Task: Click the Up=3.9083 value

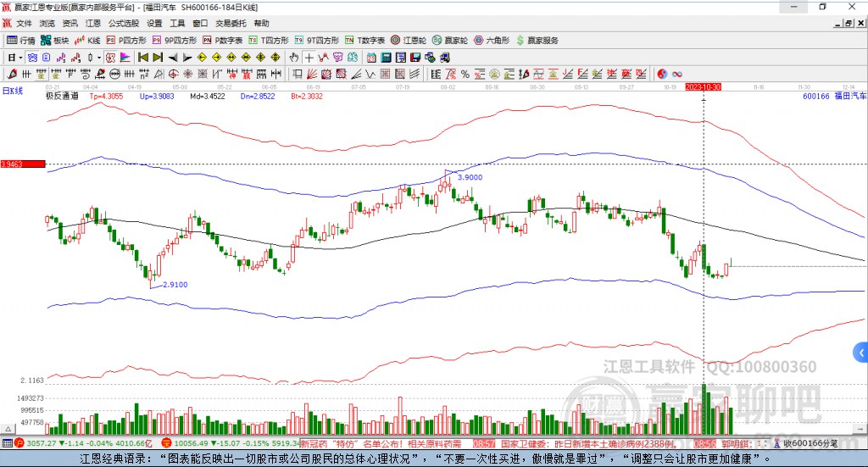Action: point(157,97)
